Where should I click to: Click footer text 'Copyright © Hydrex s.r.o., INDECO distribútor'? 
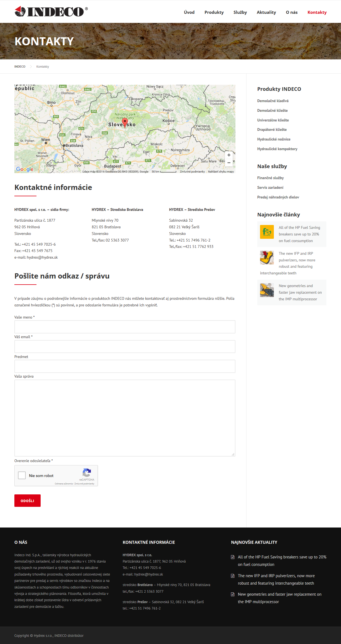click(x=49, y=635)
